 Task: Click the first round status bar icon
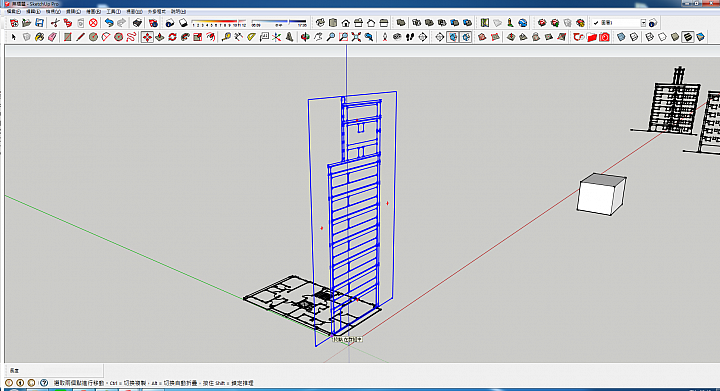pos(9,382)
